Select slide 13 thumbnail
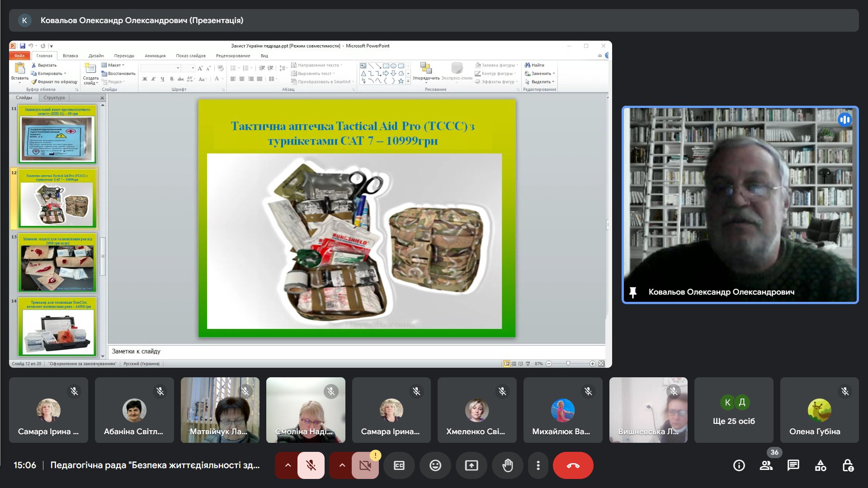This screenshot has width=868, height=488. [57, 263]
